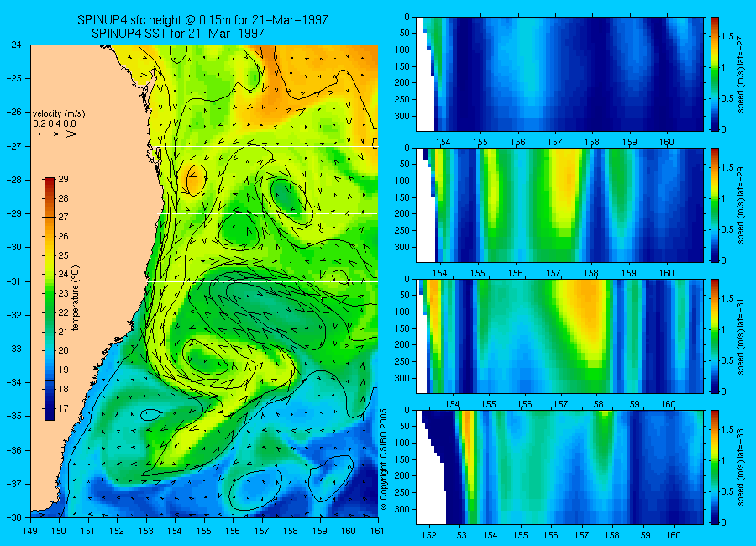
Task: Click the 161 longitude label on main map
Action: [377, 531]
